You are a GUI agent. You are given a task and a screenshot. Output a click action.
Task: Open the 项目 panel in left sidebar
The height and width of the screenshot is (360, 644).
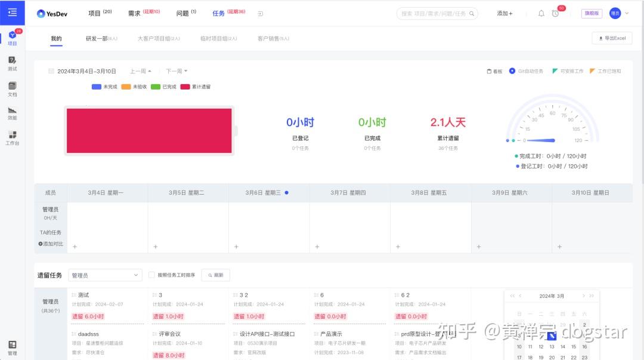13,38
